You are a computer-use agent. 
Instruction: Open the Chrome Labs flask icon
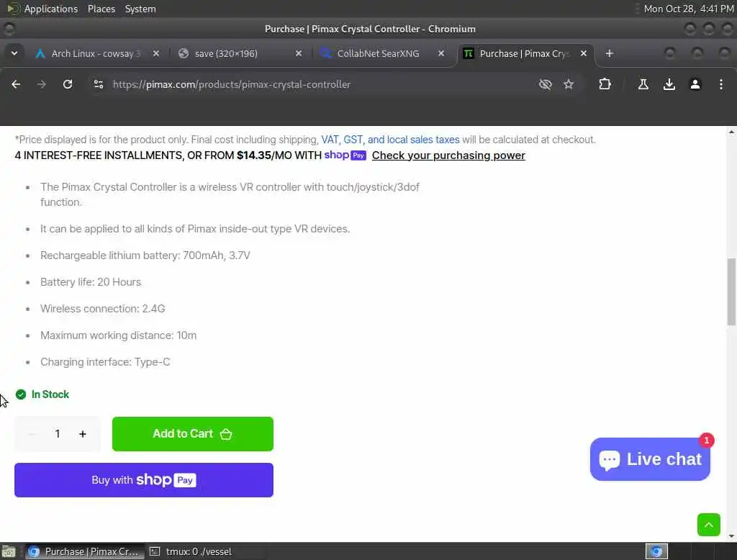tap(643, 85)
